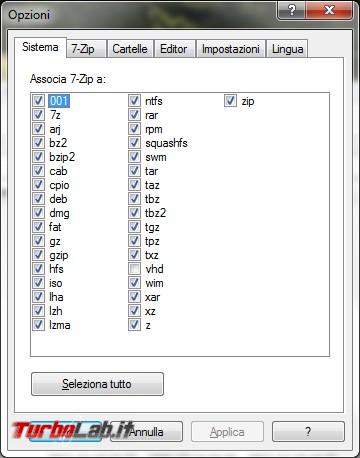This screenshot has width=360, height=458.
Task: Uncheck the lzma extension checkbox
Action: click(x=38, y=325)
